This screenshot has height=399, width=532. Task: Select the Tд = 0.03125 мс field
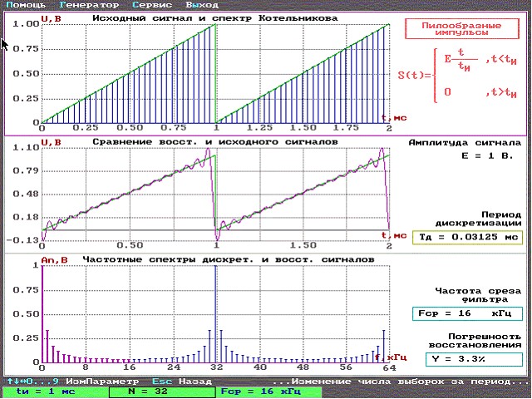tap(466, 237)
